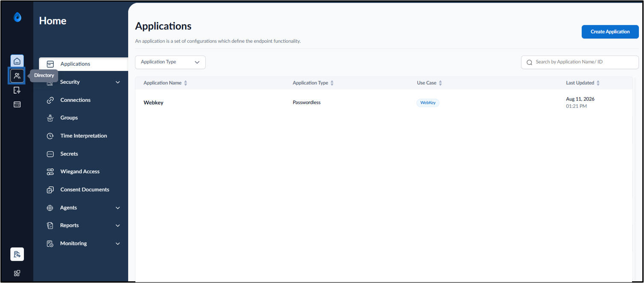Click the Time Interpretation clock icon
Image resolution: width=644 pixels, height=283 pixels.
pos(50,136)
